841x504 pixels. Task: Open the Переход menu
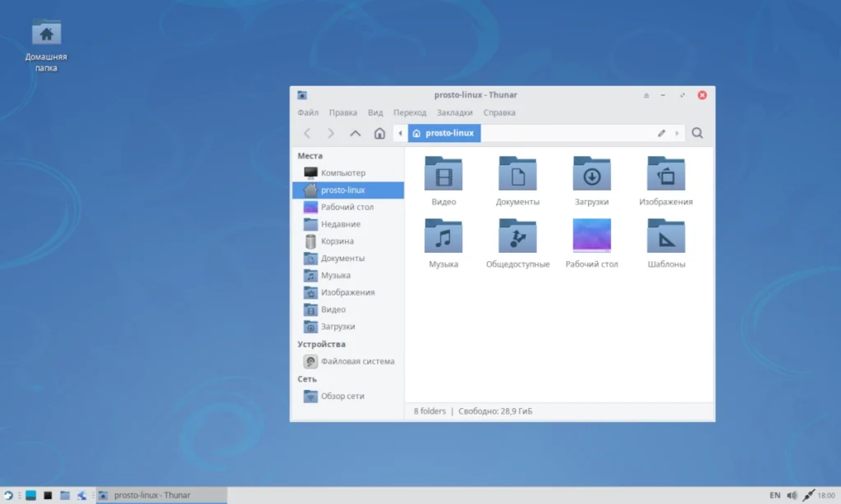[x=410, y=112]
